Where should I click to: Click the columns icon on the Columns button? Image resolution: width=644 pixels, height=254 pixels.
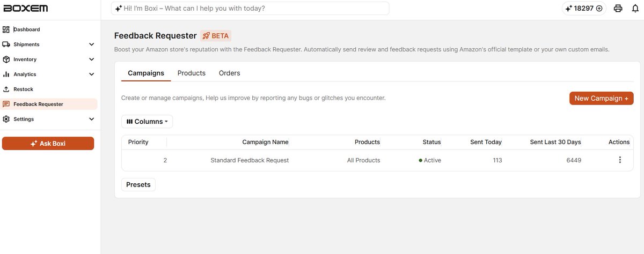click(129, 122)
